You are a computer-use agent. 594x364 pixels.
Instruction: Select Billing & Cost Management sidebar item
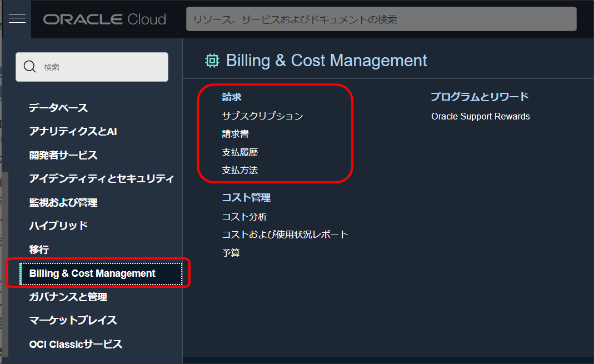click(101, 273)
